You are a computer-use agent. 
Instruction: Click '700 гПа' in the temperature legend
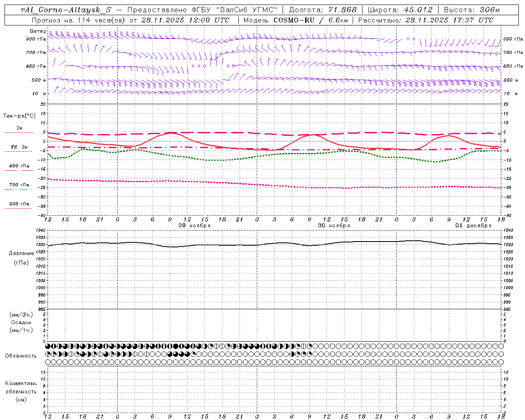tap(19, 185)
